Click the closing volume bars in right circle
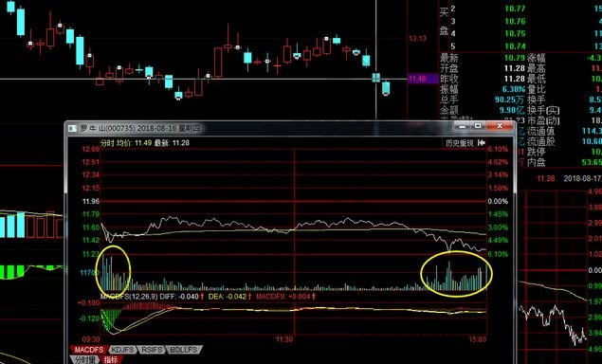This screenshot has width=602, height=364. coord(457,274)
